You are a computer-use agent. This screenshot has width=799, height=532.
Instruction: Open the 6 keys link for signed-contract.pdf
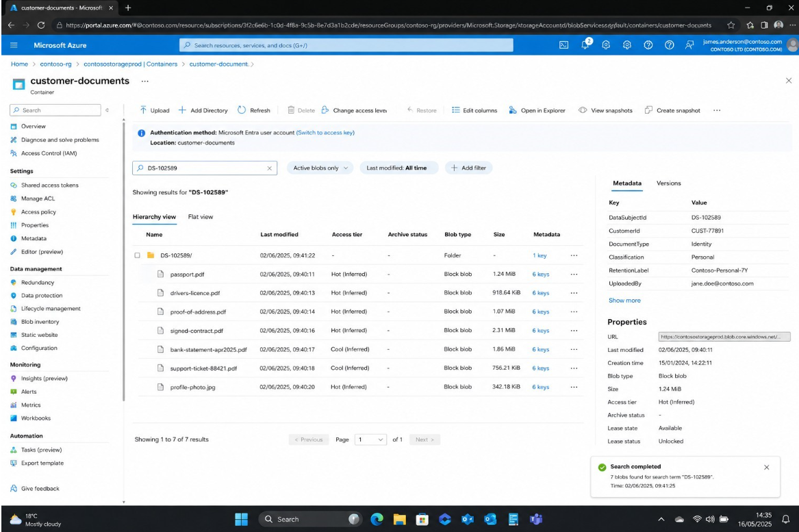click(541, 331)
